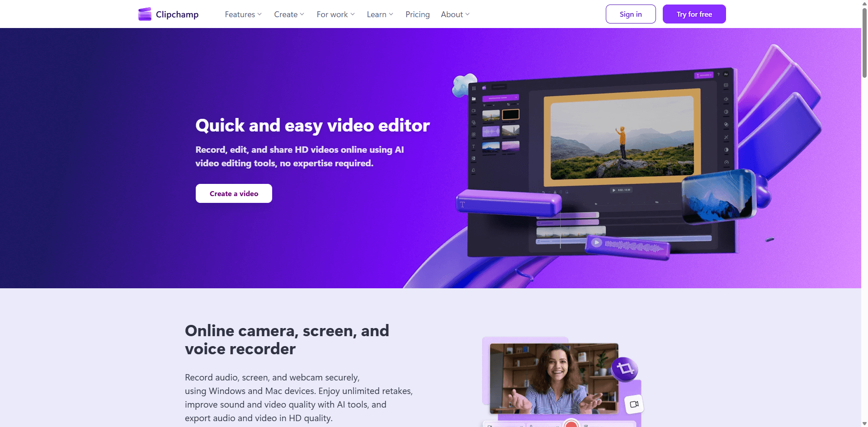
Task: Open the Learn navigation menu
Action: coord(380,14)
